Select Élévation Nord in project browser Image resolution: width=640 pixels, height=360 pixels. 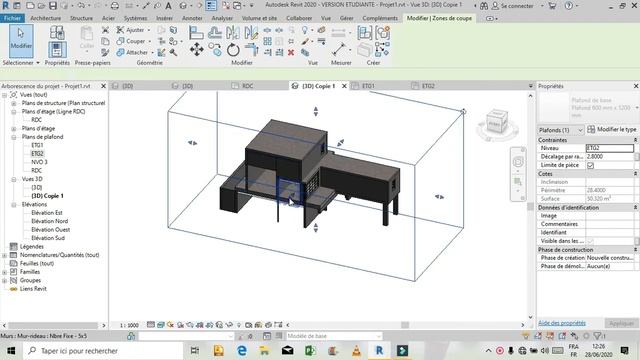49,221
